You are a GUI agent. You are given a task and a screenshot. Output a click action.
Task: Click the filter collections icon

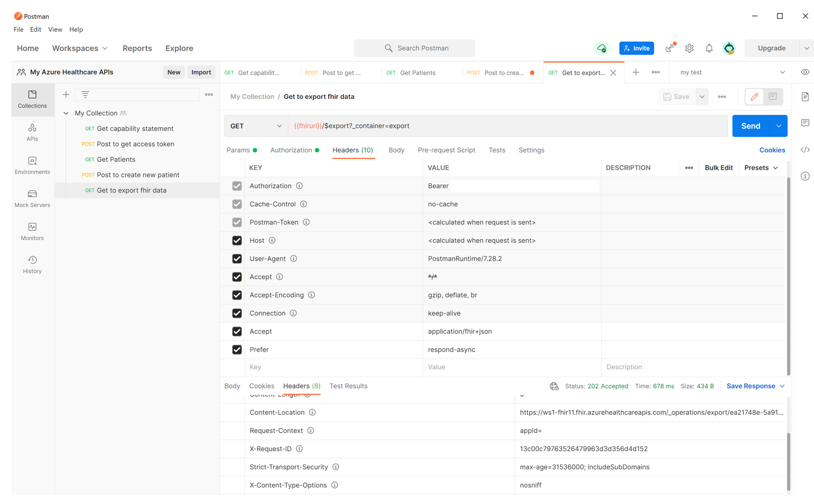(85, 94)
